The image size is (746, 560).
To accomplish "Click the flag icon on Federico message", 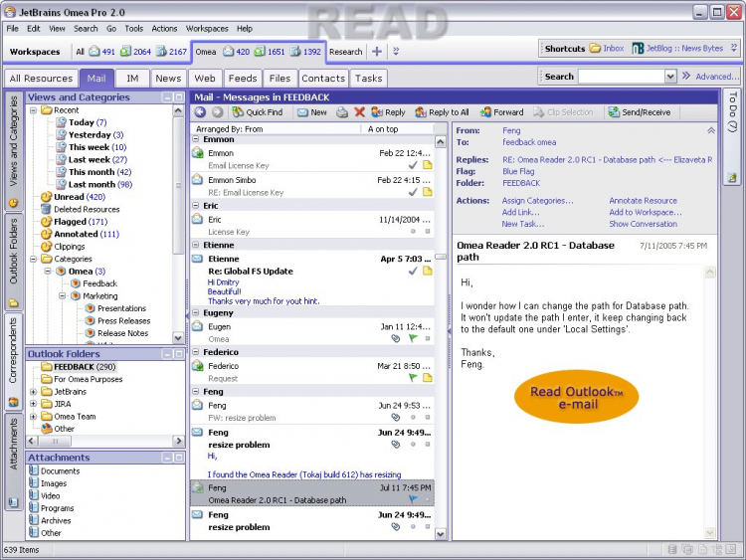I will tap(413, 377).
